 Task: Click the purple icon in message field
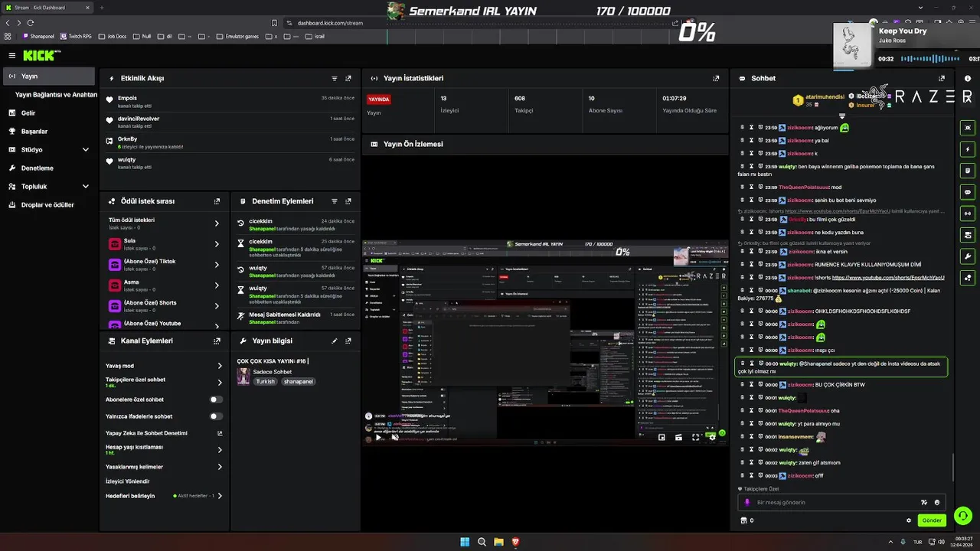(x=747, y=503)
